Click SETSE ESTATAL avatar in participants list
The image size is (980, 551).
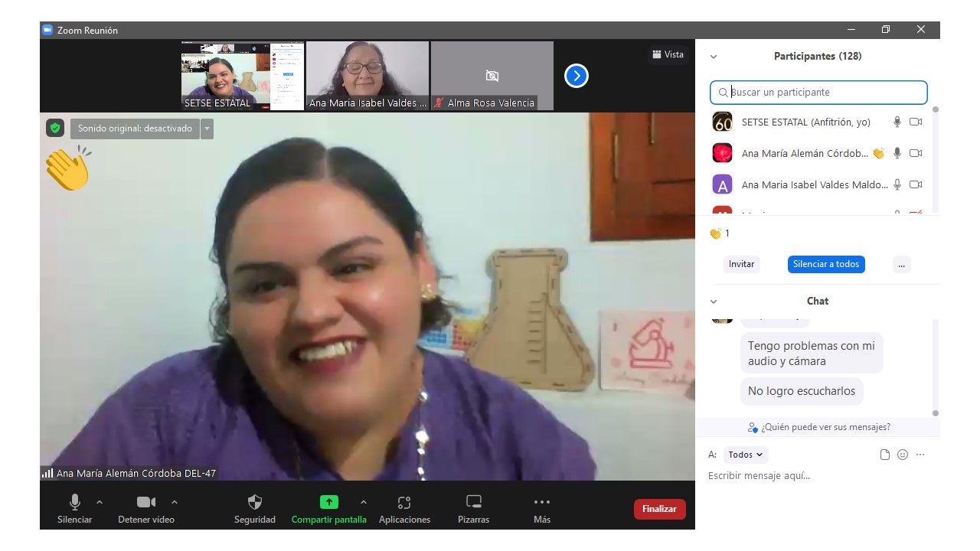tap(722, 122)
